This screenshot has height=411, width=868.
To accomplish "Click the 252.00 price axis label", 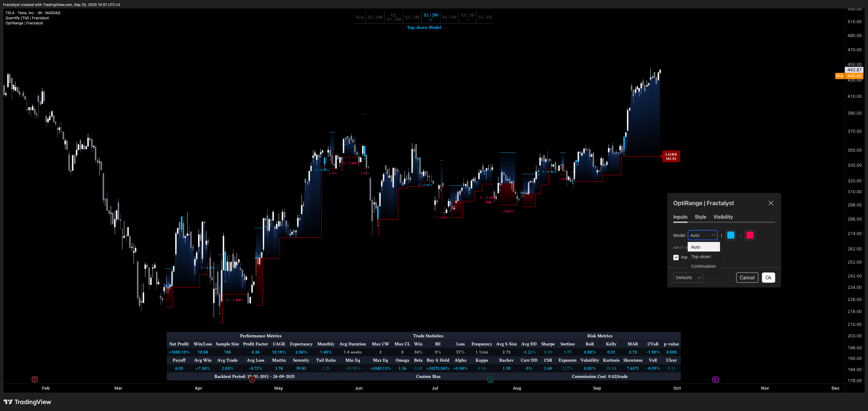I will point(854,262).
